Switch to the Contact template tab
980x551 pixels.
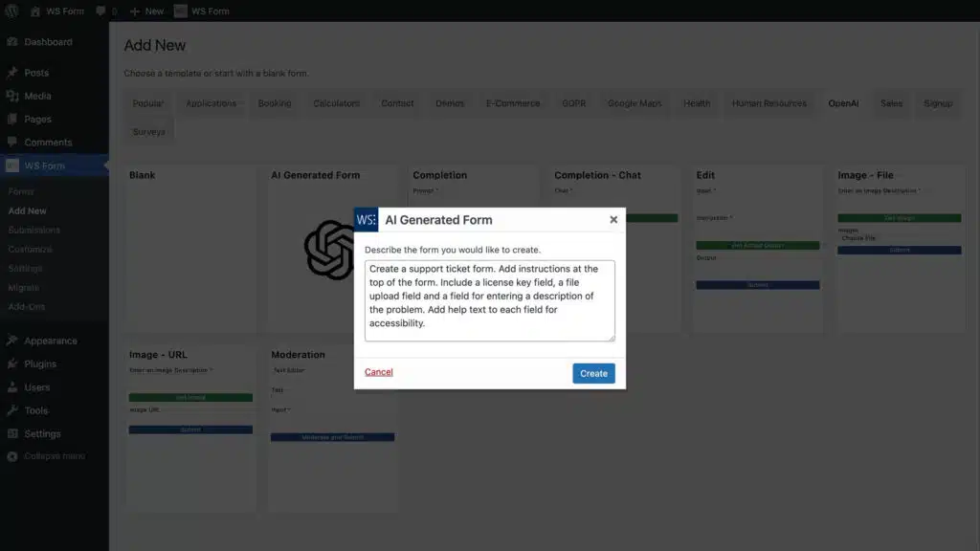tap(397, 103)
